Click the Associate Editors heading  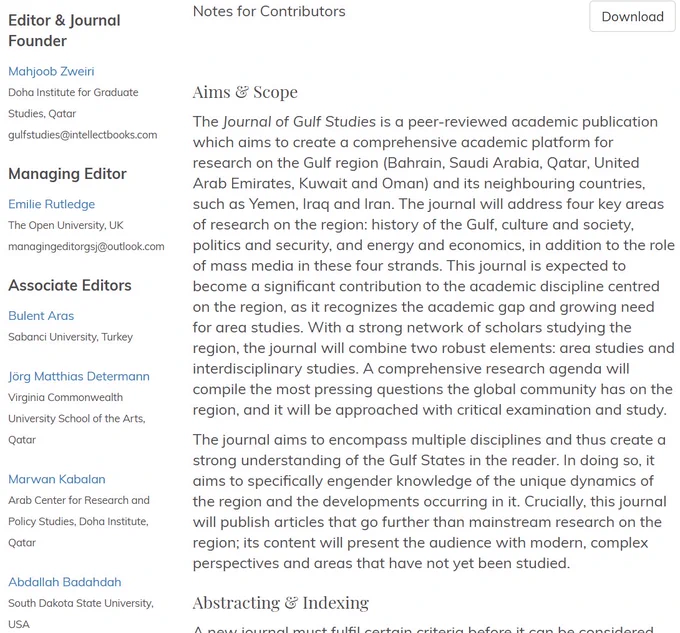tap(70, 285)
